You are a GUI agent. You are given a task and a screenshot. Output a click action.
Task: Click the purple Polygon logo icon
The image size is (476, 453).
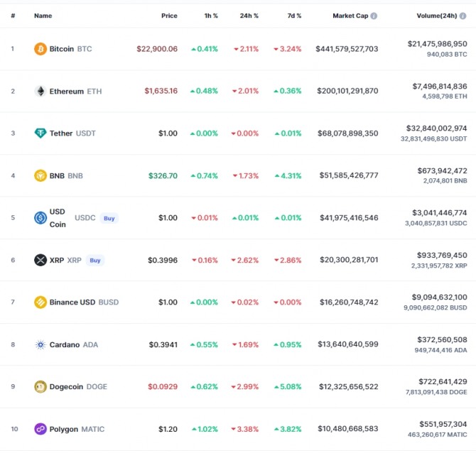40,429
